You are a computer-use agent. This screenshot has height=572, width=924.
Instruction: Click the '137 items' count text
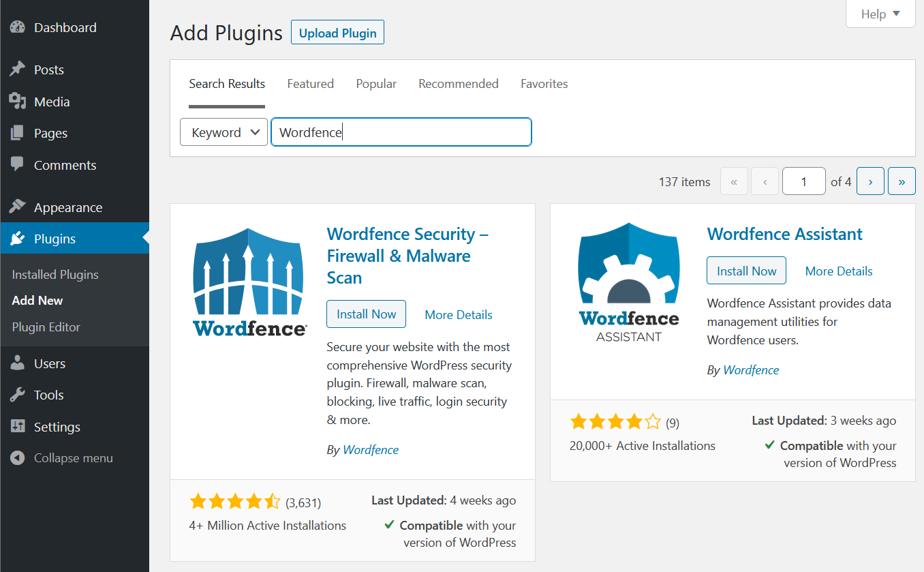684,182
